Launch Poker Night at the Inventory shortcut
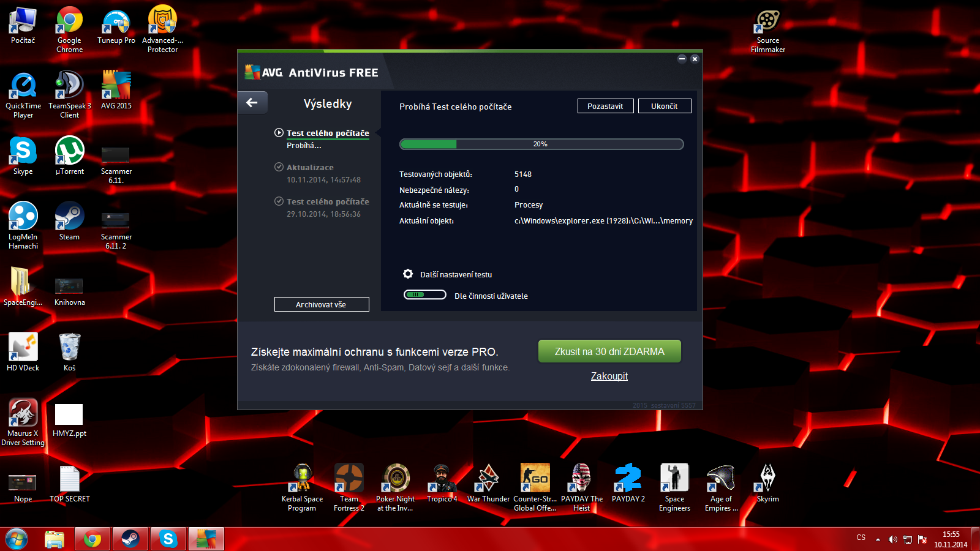980x551 pixels. (x=396, y=488)
